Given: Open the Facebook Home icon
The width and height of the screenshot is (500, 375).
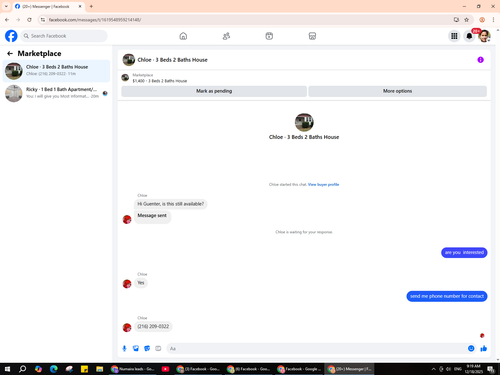Looking at the screenshot, I should coord(183,36).
